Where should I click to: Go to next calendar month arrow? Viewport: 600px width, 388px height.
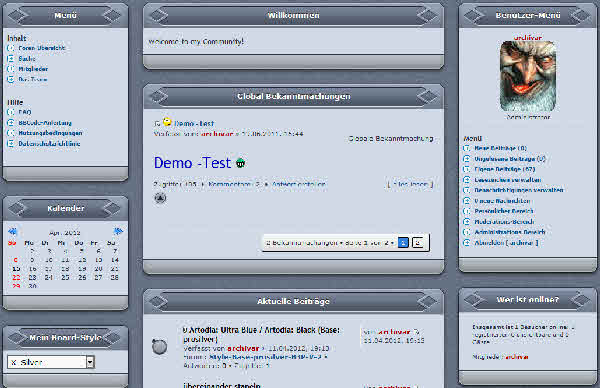(x=118, y=231)
